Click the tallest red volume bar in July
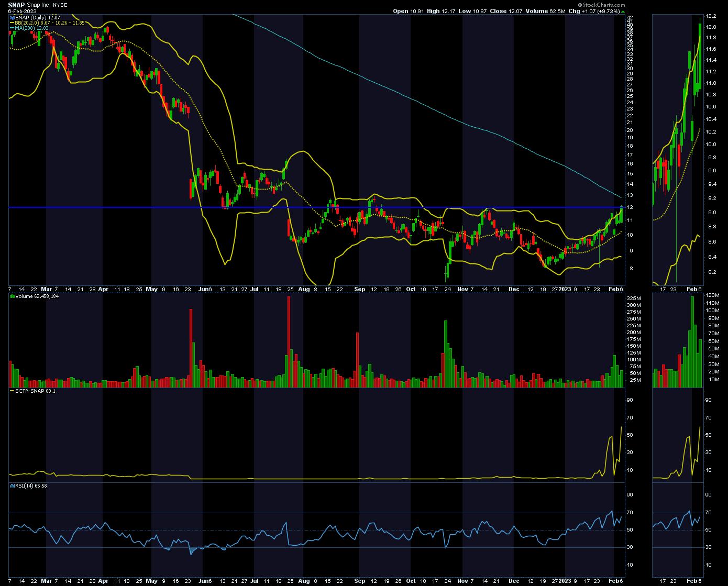Screen dimensions: 728x586 289,340
